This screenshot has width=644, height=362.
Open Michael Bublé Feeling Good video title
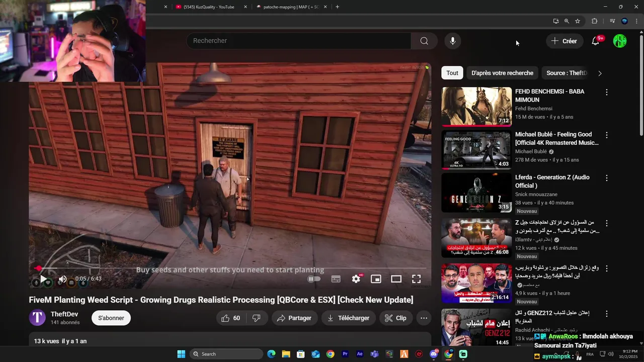click(x=557, y=139)
